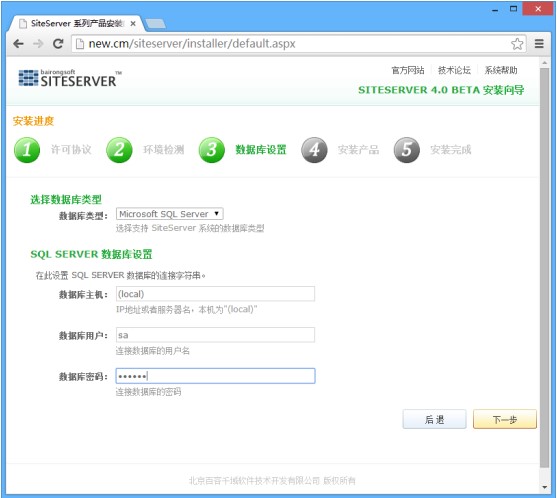Click the SITESERVER 4.0 BETA 安装向导 heading

click(441, 90)
